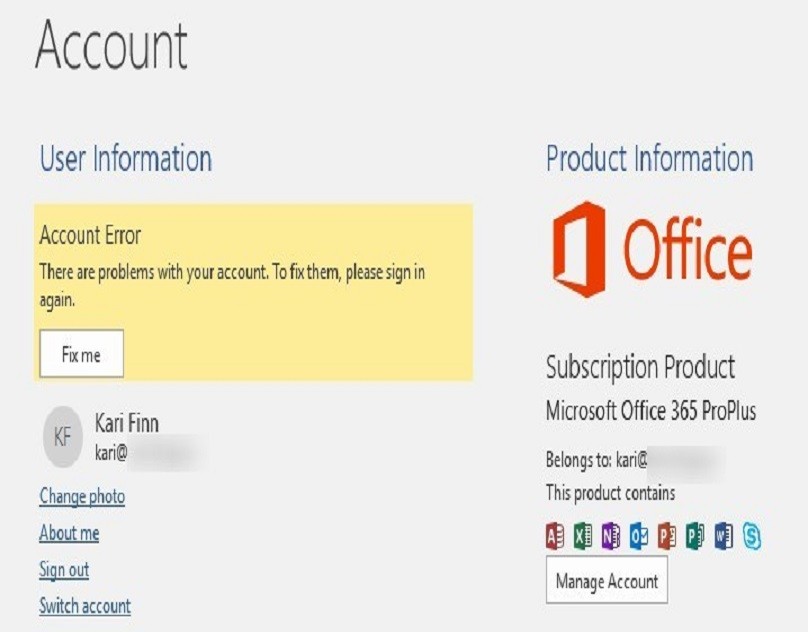808x632 pixels.
Task: Open the About me link
Action: (69, 533)
